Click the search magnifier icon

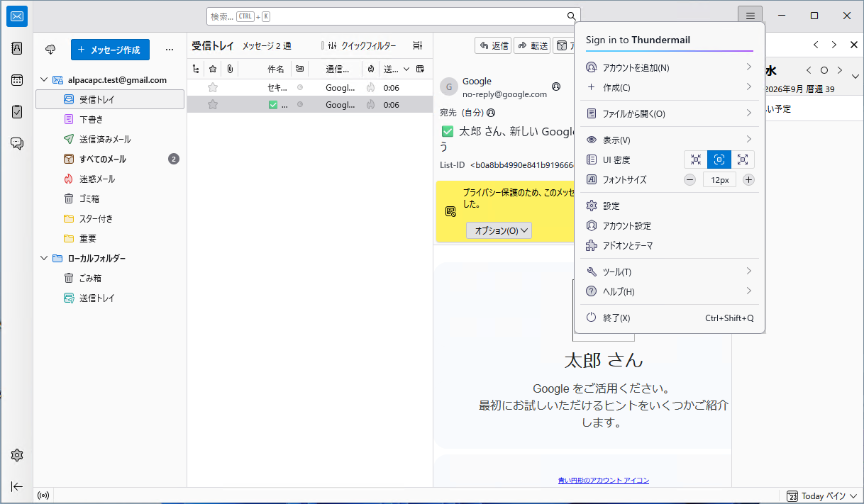(x=572, y=16)
